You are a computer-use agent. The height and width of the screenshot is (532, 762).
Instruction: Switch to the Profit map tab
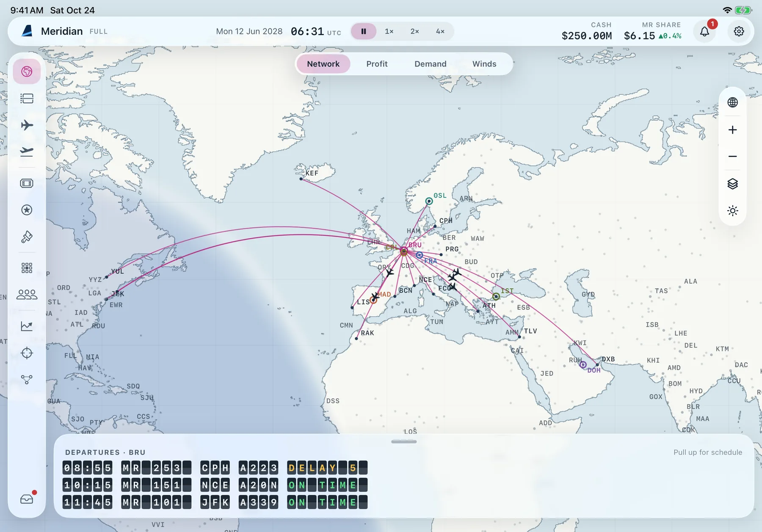pyautogui.click(x=377, y=64)
